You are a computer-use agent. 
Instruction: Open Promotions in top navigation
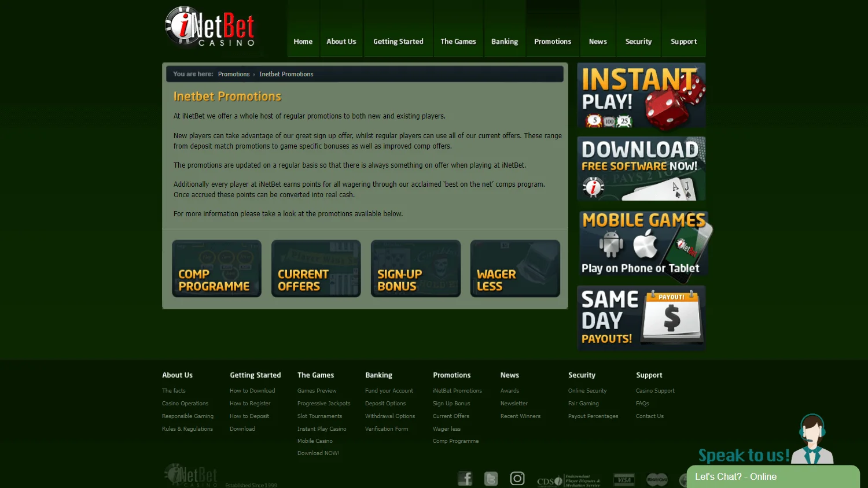click(553, 42)
